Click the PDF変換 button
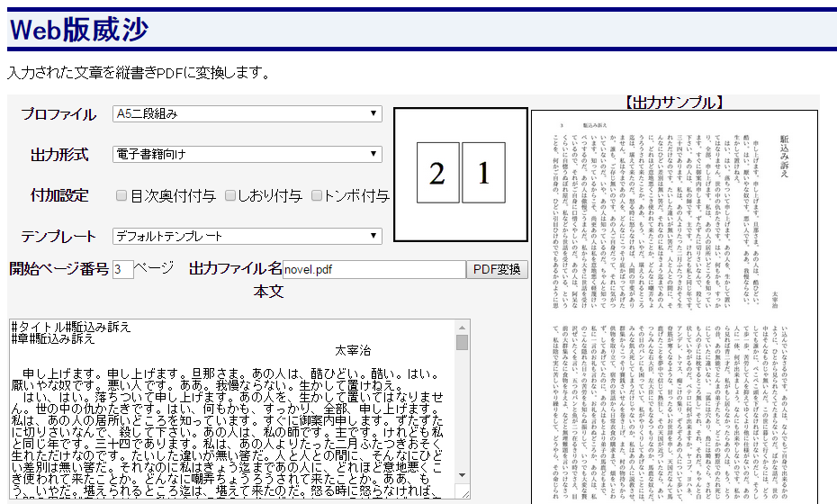The height and width of the screenshot is (504, 837). 497,270
